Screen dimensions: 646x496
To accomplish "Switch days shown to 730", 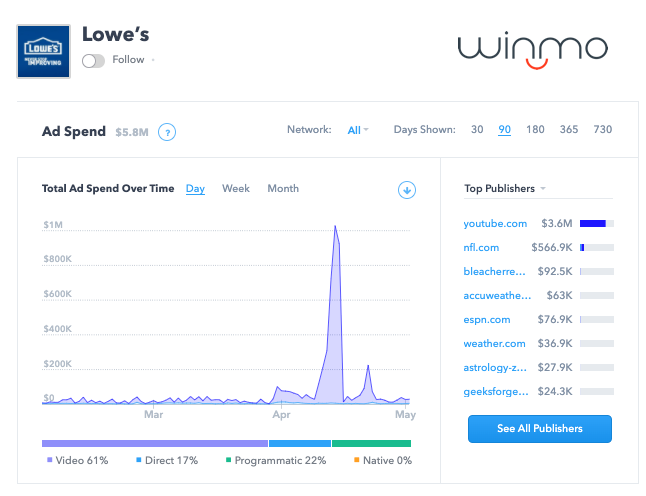I will point(602,129).
